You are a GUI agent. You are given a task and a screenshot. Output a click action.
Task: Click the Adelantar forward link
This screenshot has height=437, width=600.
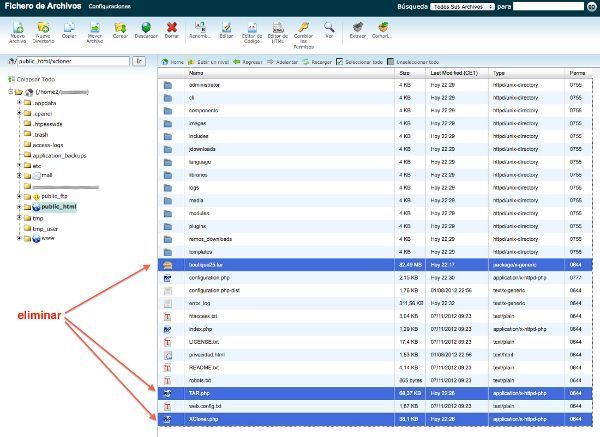click(282, 62)
